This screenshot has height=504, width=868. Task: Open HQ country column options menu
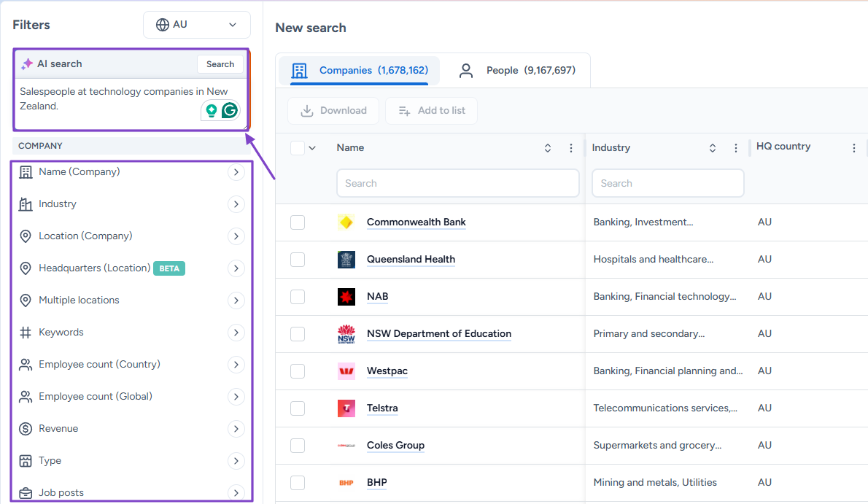point(854,148)
